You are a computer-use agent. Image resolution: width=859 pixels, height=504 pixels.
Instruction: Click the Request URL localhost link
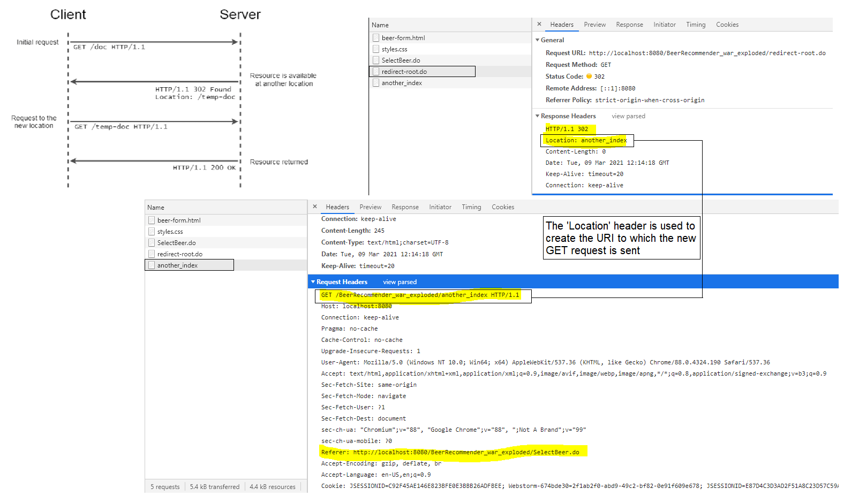point(707,53)
